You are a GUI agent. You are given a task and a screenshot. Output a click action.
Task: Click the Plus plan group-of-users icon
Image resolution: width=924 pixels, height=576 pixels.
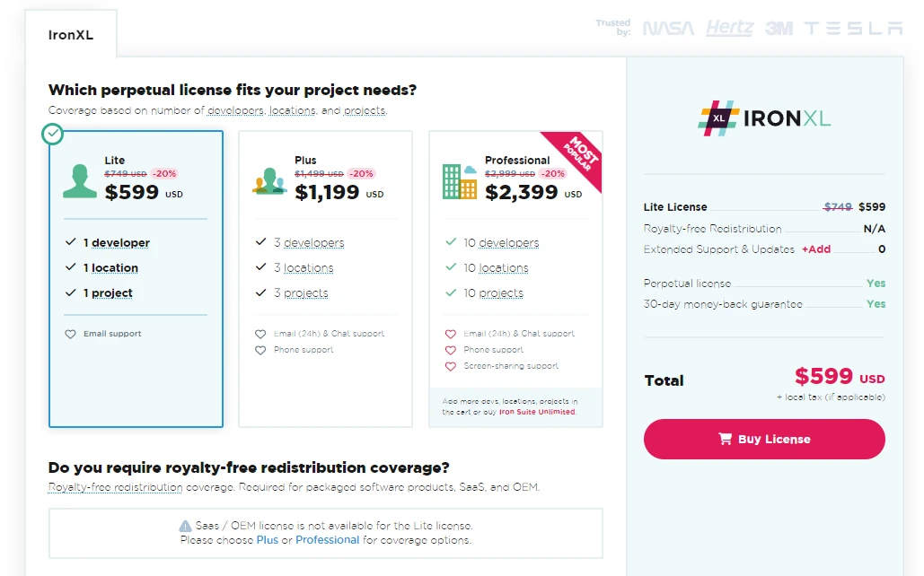[269, 181]
